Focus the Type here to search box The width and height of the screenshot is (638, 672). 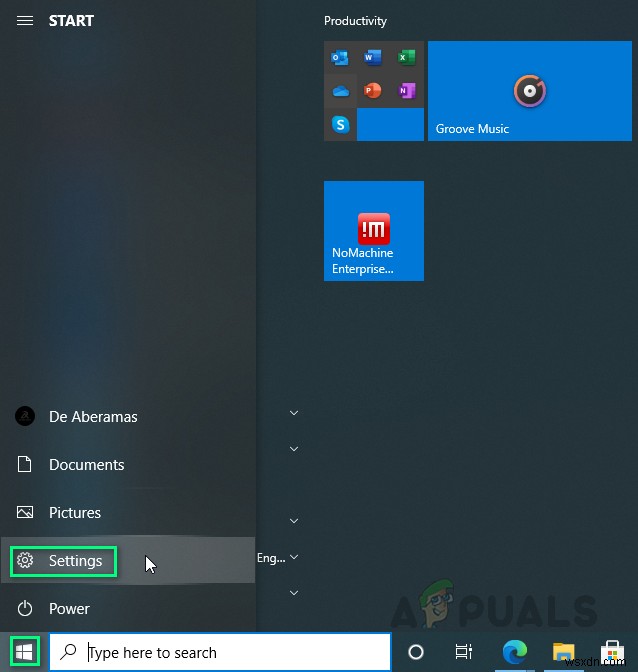pos(220,652)
